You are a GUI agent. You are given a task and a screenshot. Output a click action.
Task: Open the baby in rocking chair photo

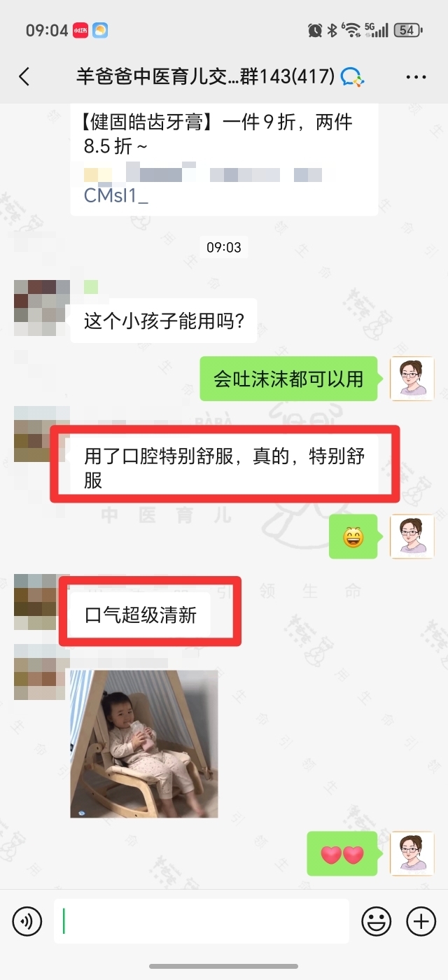tap(144, 743)
